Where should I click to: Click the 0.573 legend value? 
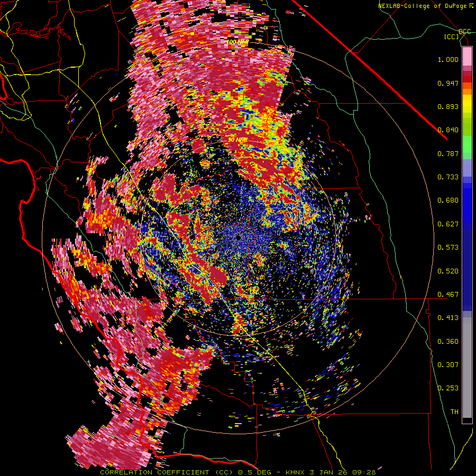pyautogui.click(x=448, y=248)
